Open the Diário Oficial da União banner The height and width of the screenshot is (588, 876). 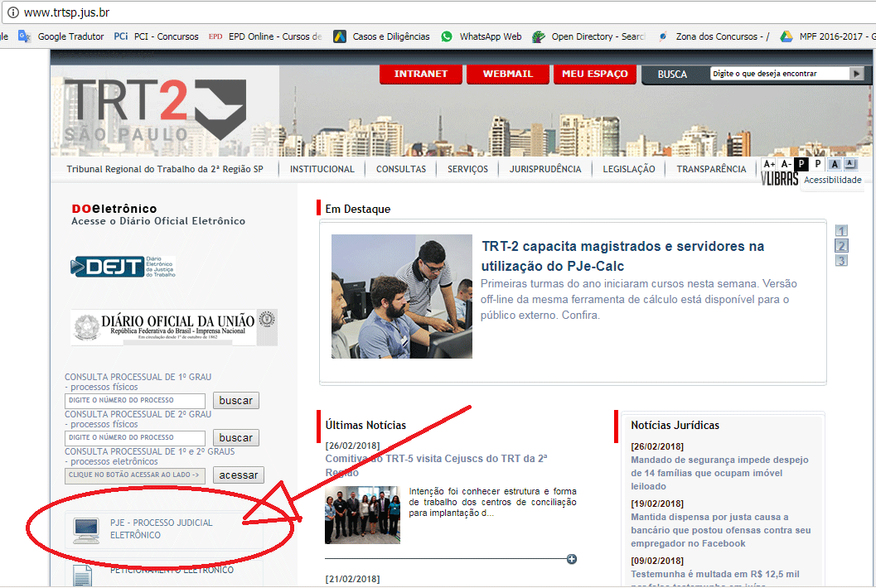(x=174, y=327)
